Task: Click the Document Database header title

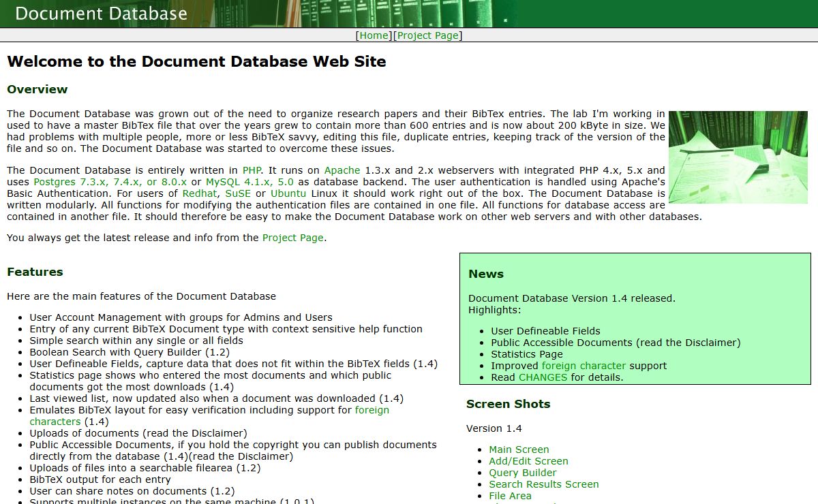Action: [101, 14]
